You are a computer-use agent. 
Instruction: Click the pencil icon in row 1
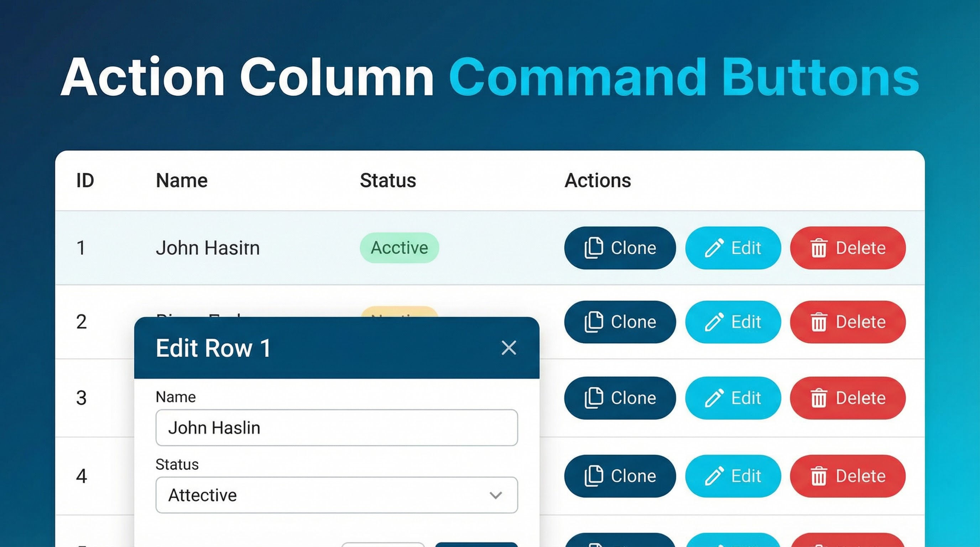[714, 248]
